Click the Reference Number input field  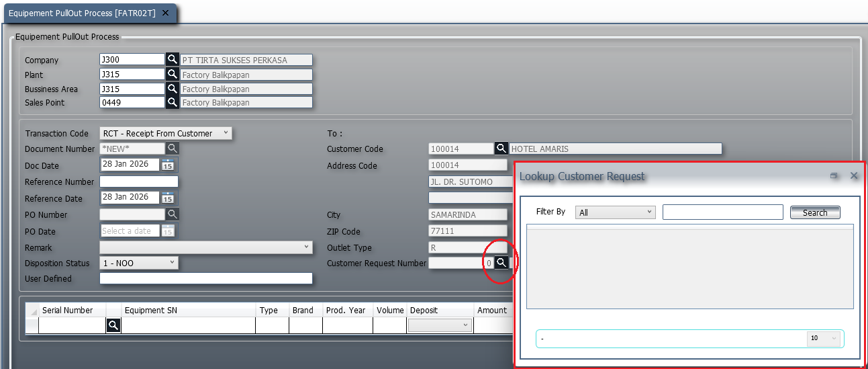click(x=139, y=181)
